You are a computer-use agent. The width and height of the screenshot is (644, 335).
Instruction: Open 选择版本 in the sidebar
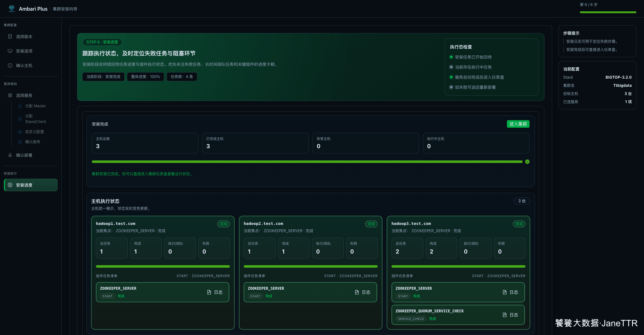point(31,36)
